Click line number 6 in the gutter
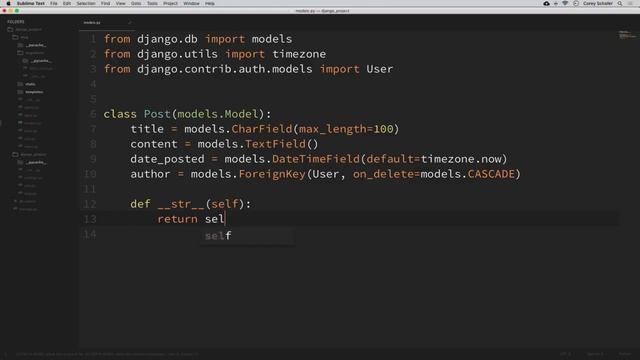640x360 pixels. (x=93, y=114)
